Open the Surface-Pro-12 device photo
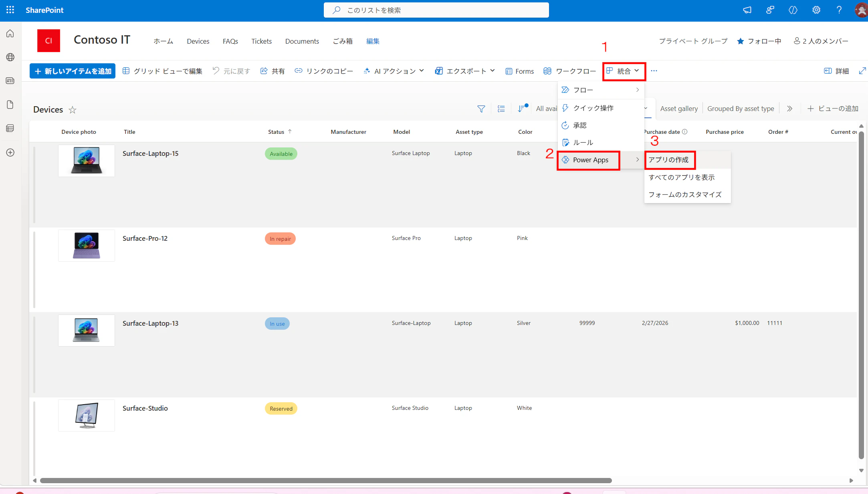The width and height of the screenshot is (868, 494). coord(87,246)
